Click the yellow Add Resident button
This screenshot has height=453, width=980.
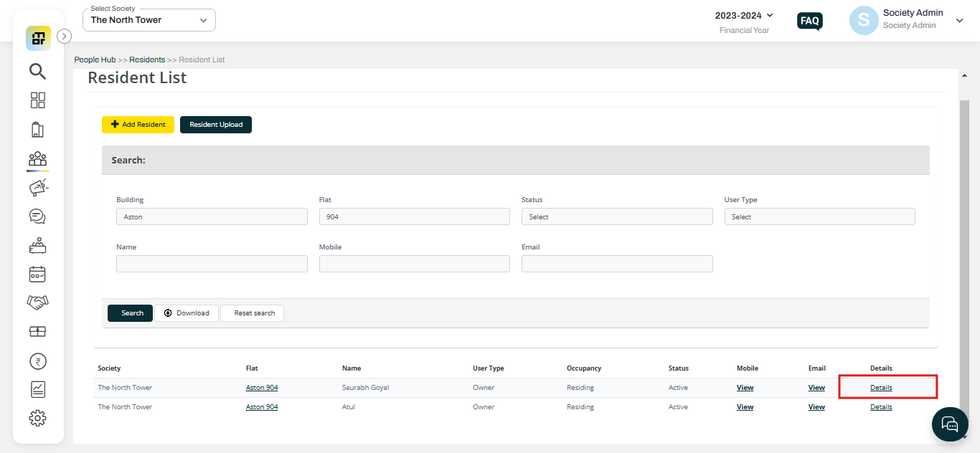[x=138, y=125]
